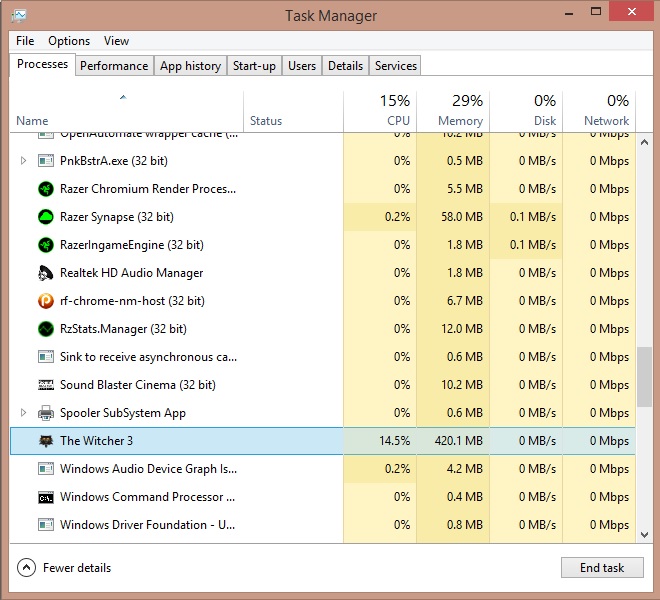Select Realtek HD Audio Manager row
660x600 pixels.
[x=322, y=273]
